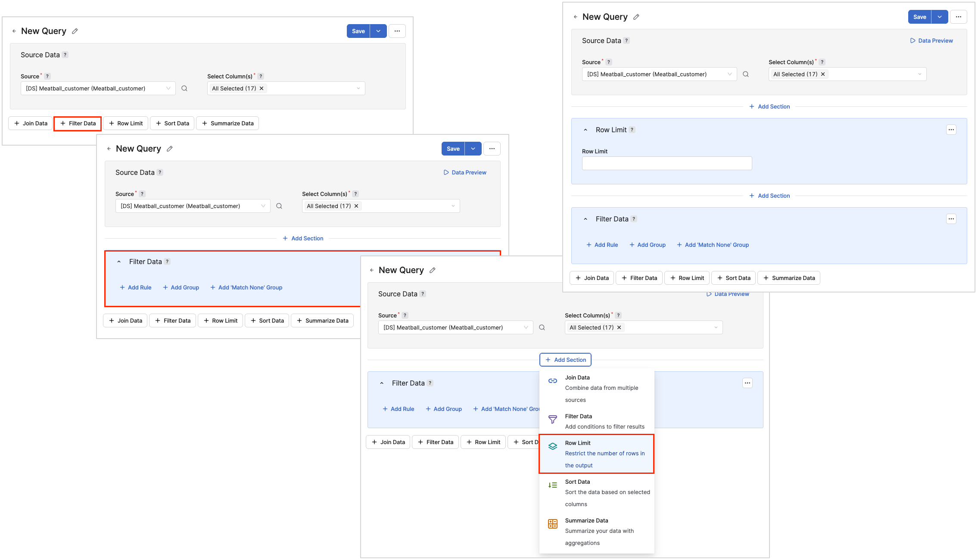
Task: Click Add 'Match None' Group in top-right panel
Action: (713, 245)
